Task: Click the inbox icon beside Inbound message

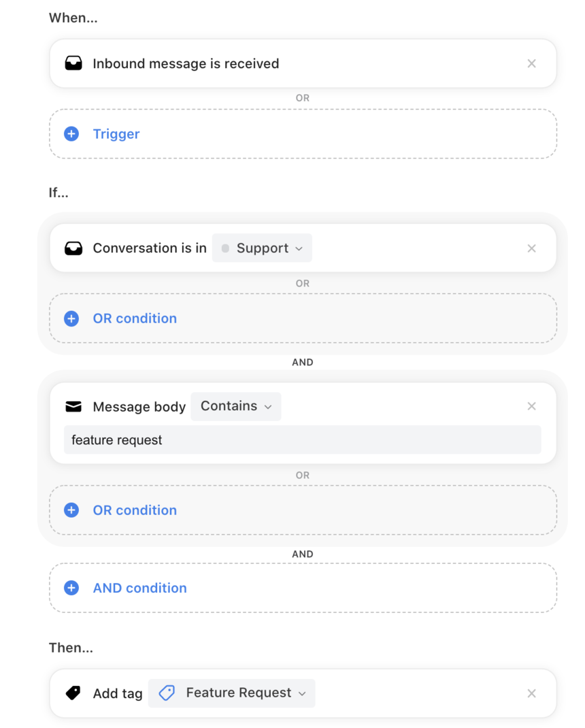Action: 73,63
